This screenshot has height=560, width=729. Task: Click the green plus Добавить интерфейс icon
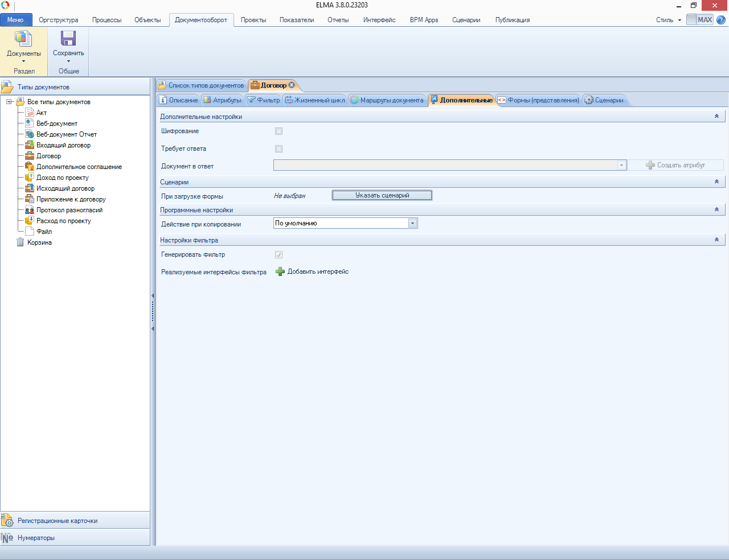[x=280, y=272]
